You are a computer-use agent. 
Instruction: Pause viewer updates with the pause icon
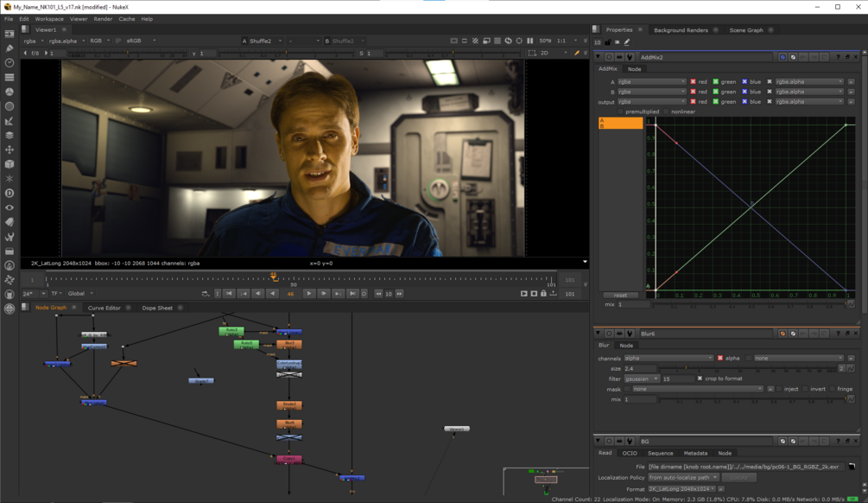pos(529,41)
